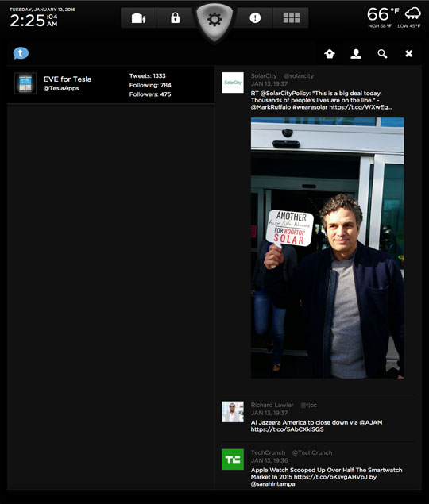
Task: Tap the padlock lock icon
Action: coord(175,17)
